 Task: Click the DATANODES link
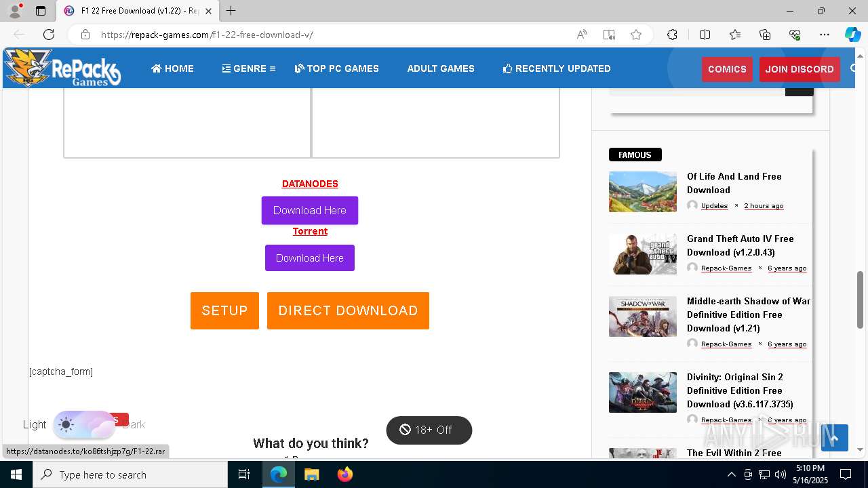310,184
